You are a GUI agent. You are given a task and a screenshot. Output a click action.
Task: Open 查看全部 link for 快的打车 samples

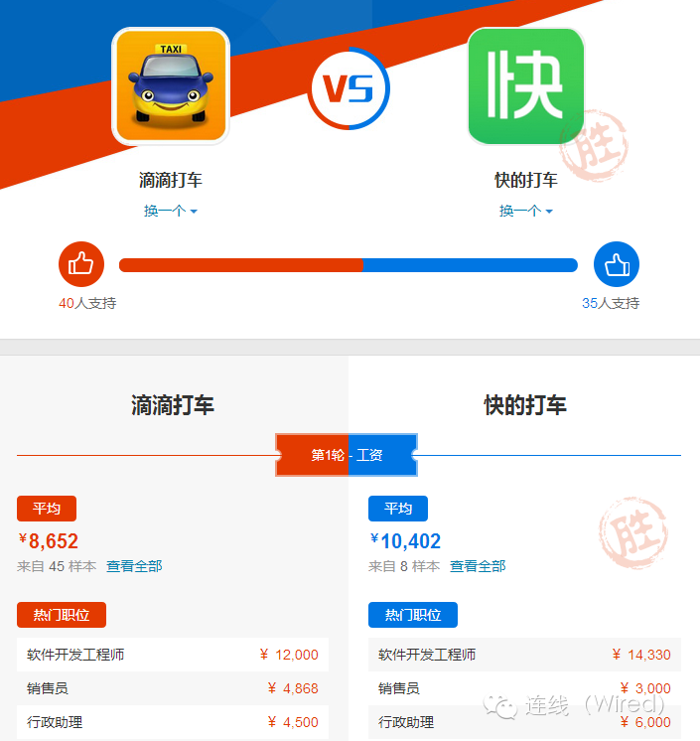tap(478, 566)
